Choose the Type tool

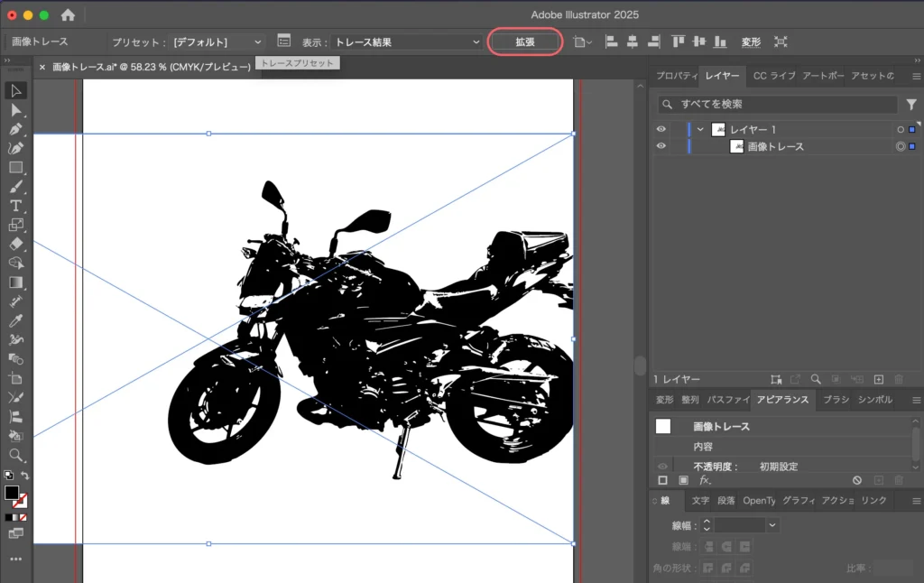(15, 206)
